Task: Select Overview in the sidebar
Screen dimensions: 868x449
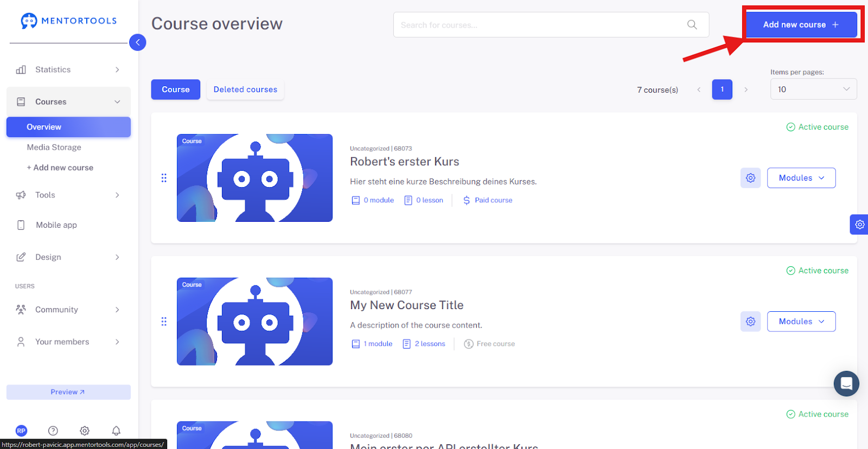Action: point(68,127)
